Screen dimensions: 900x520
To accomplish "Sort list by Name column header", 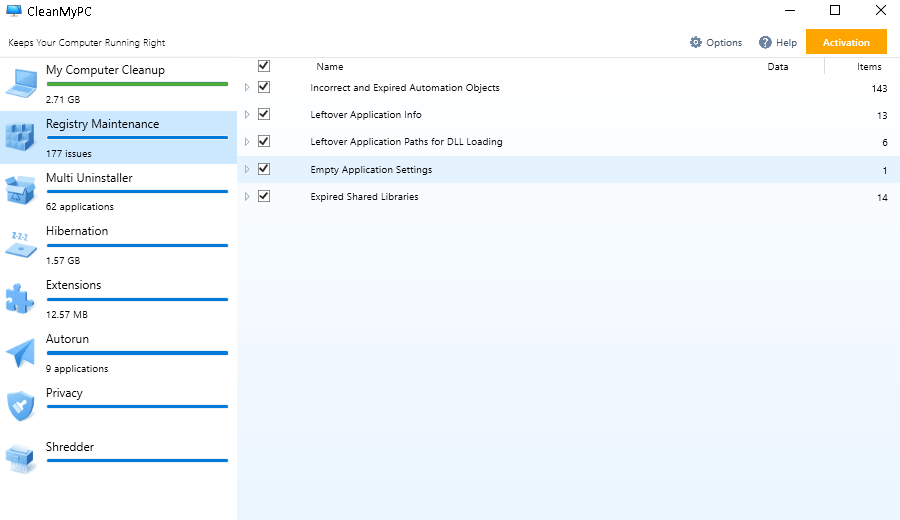I will pyautogui.click(x=329, y=67).
